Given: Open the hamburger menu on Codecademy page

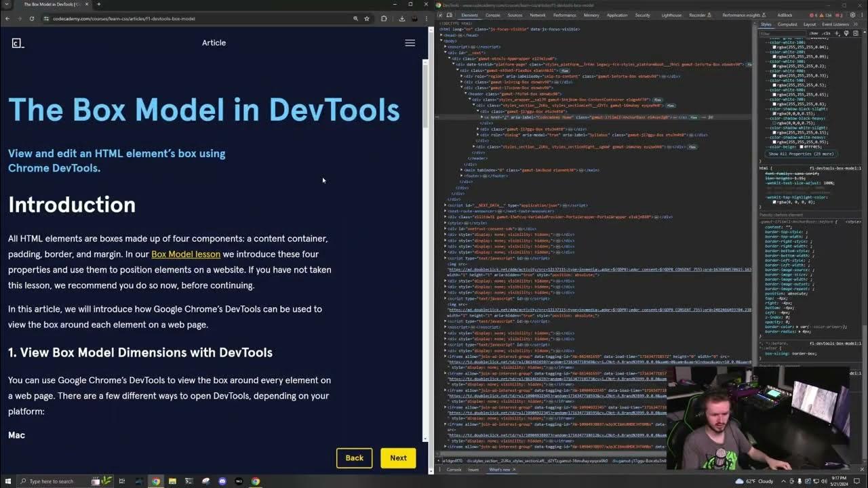Looking at the screenshot, I should 410,43.
